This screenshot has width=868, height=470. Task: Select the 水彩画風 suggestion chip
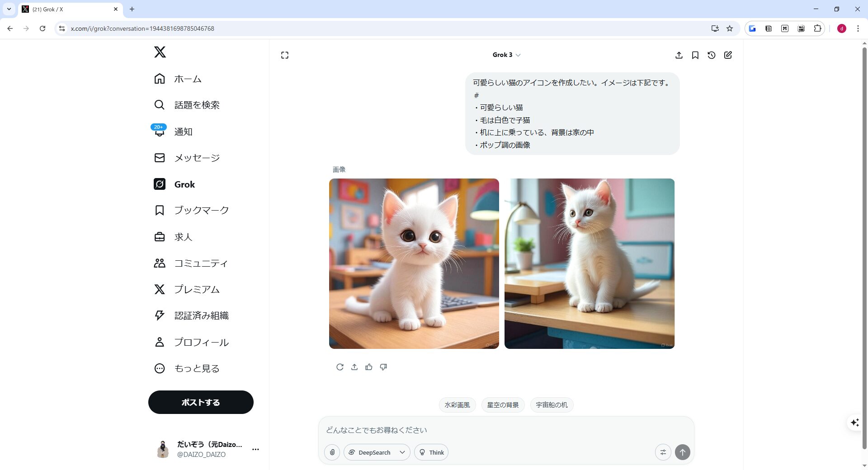457,405
